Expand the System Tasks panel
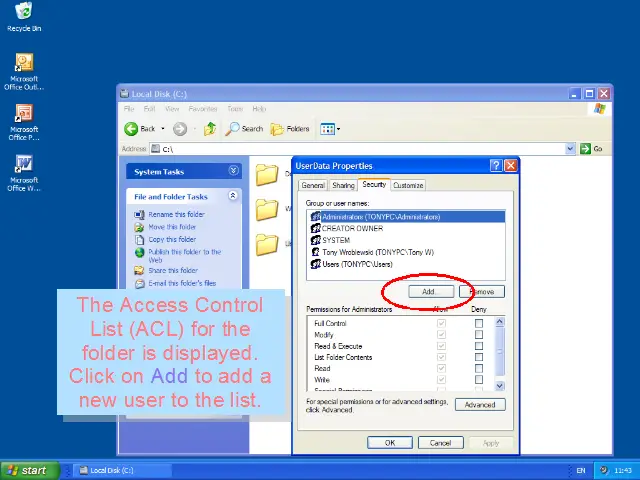Viewport: 640px width, 480px height. tap(233, 171)
